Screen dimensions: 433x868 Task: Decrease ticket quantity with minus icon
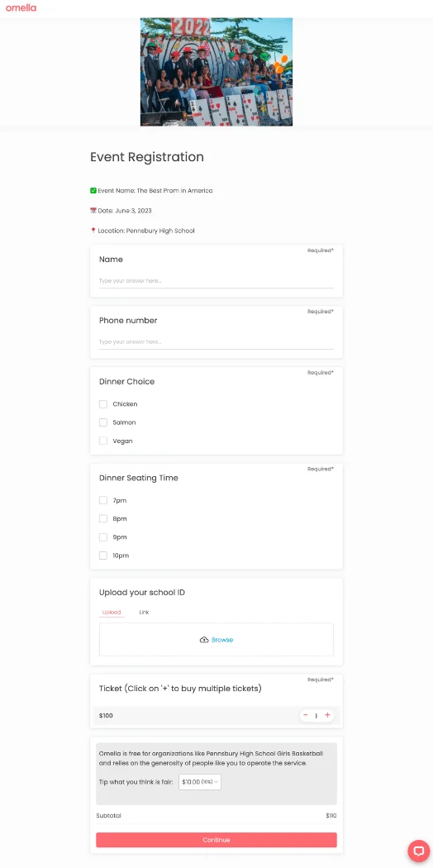pos(305,715)
